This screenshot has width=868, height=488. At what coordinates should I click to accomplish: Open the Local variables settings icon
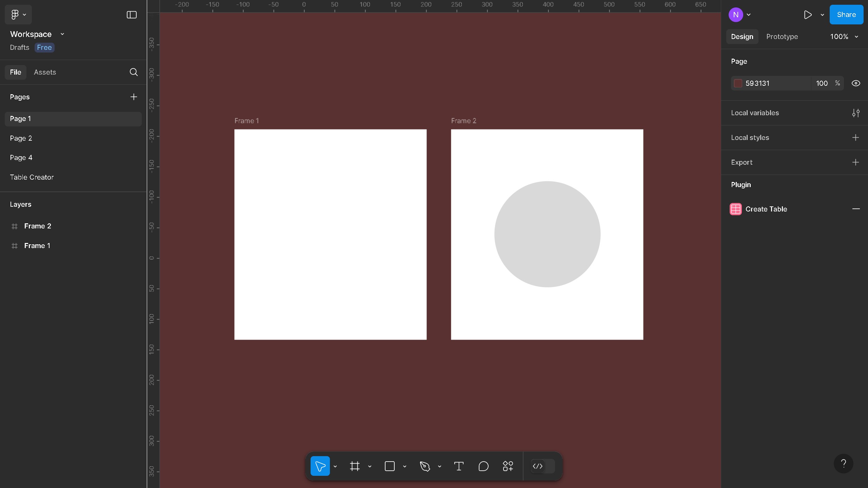pyautogui.click(x=856, y=113)
